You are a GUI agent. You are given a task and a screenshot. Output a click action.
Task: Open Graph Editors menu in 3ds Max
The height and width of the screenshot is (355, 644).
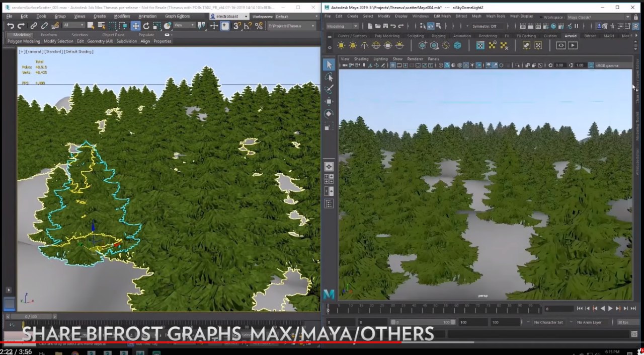click(x=177, y=17)
